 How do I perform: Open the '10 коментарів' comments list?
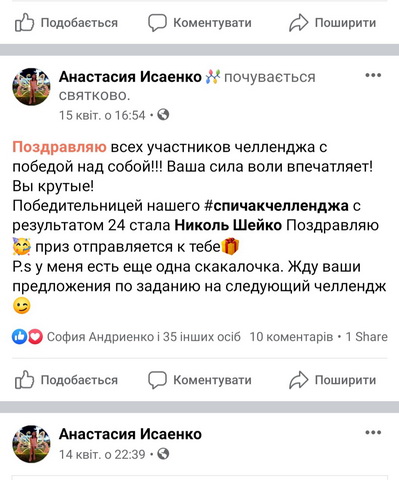point(291,337)
